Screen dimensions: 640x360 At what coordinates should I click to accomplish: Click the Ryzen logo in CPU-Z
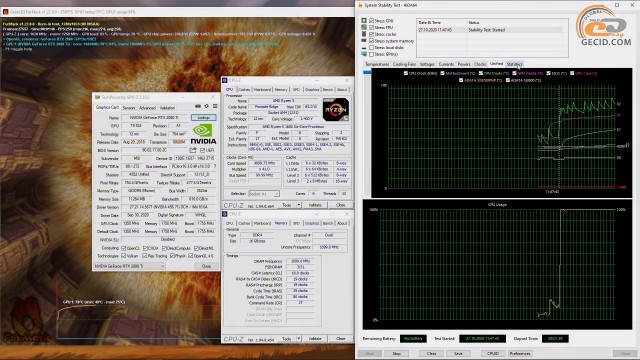pos(336,109)
